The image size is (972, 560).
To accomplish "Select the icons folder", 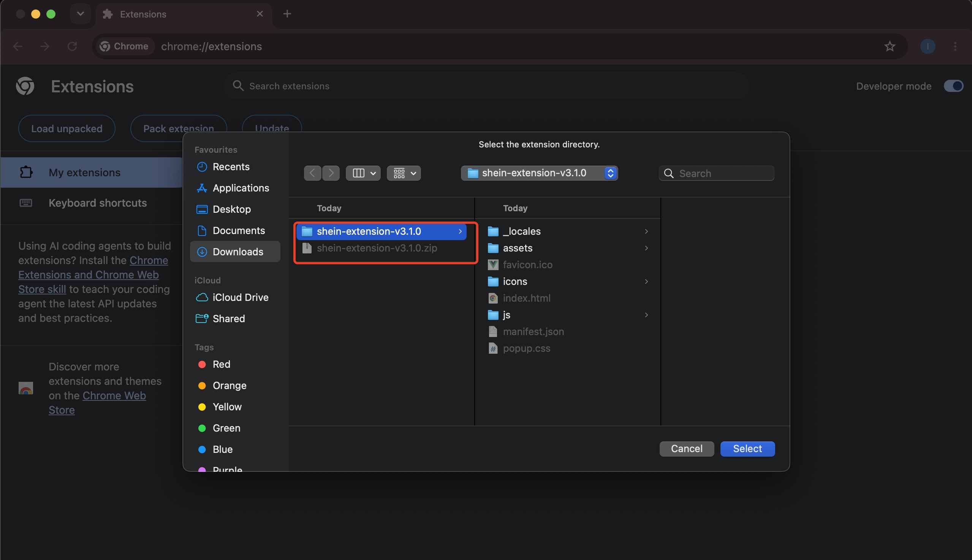I will 568,281.
